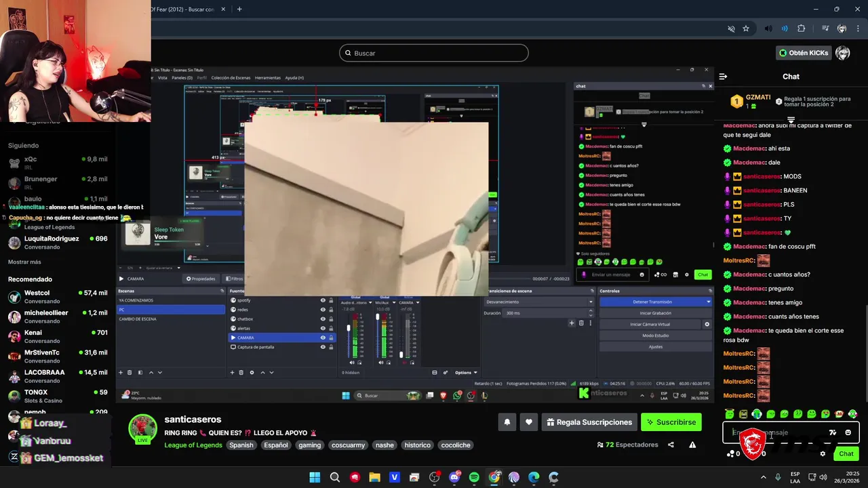Viewport: 868px width, 488px height.
Task: Toggle the lock on the CAMARA source
Action: tap(331, 338)
